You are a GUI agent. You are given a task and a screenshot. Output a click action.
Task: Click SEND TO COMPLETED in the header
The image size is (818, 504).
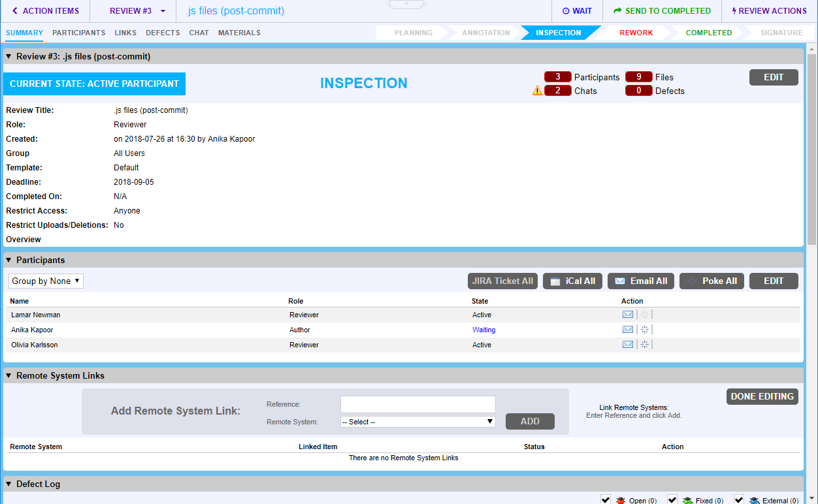[662, 11]
